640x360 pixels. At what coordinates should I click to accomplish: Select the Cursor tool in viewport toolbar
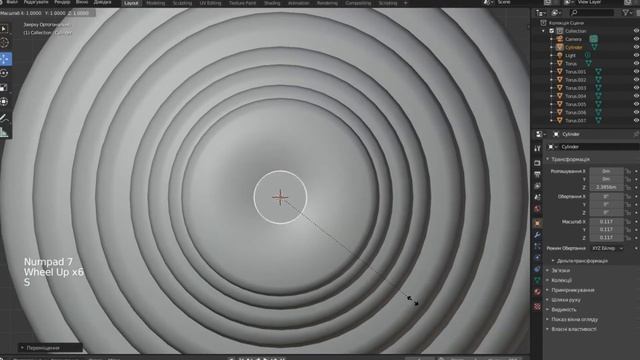[4, 42]
